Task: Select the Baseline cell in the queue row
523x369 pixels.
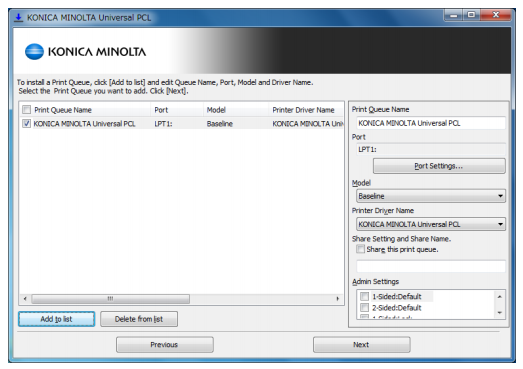Action: click(x=219, y=124)
